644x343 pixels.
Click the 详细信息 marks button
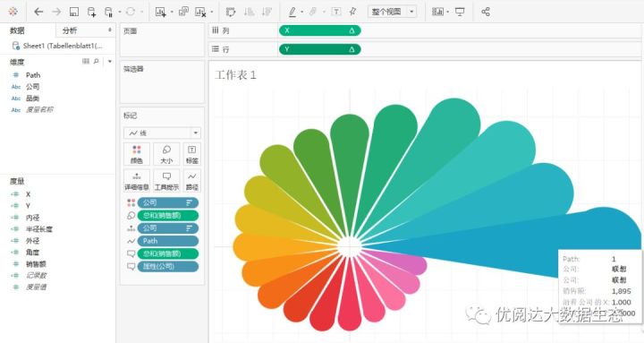[137, 181]
